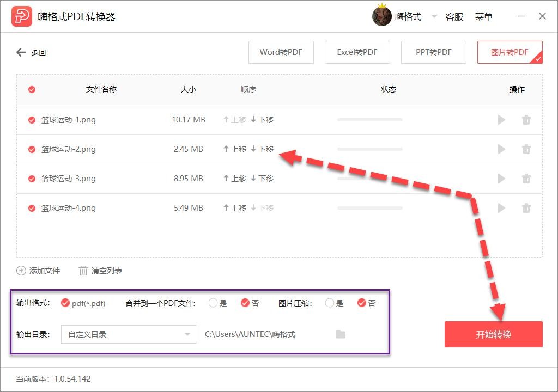Click the progress bar for 篮球运动-2.png
The image size is (558, 392).
tap(370, 149)
